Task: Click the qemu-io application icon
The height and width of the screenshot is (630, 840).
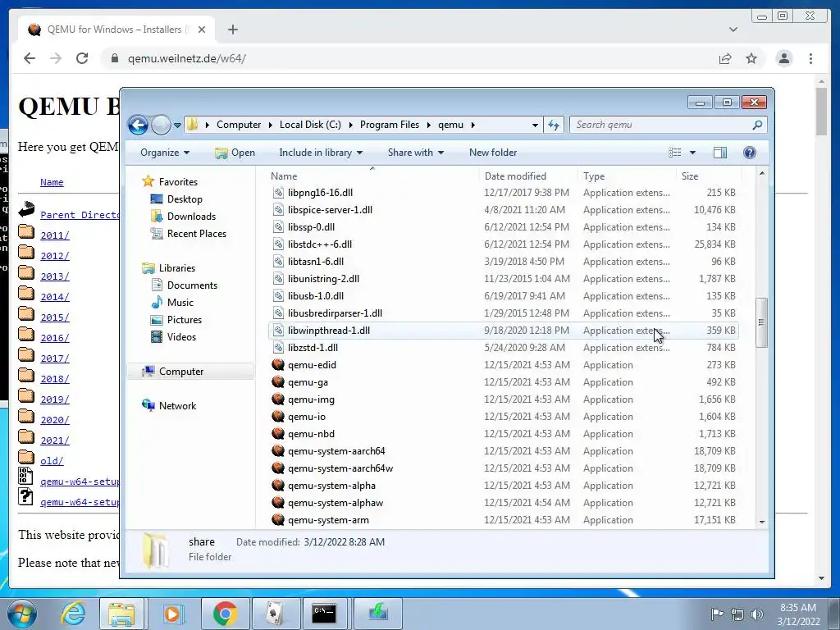Action: [x=278, y=416]
